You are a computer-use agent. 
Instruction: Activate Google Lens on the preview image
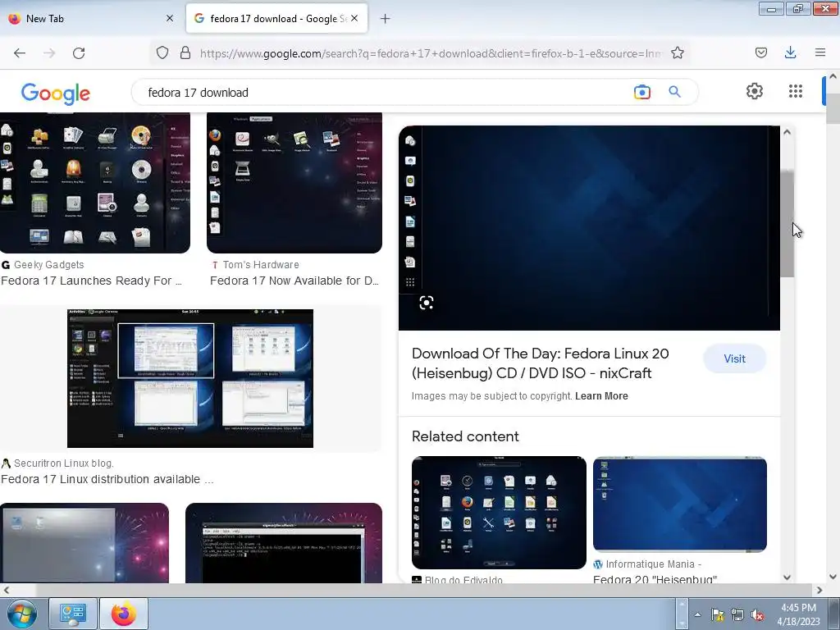(427, 303)
